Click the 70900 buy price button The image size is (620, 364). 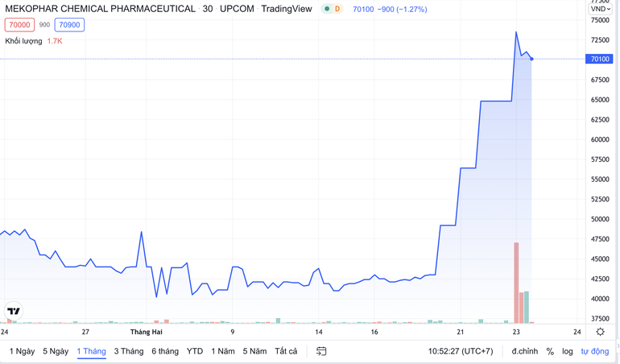click(x=69, y=25)
